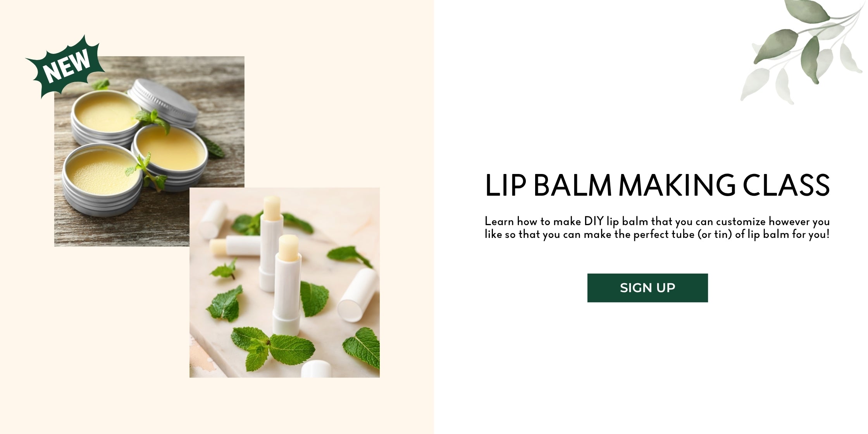Viewport: 868px width, 434px height.
Task: Click the mint leaf at bottom-right of tubes photo
Action: click(x=361, y=348)
